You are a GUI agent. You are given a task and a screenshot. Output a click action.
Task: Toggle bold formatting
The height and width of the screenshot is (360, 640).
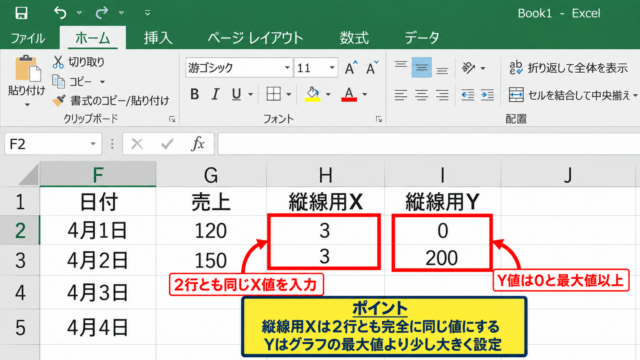click(195, 94)
